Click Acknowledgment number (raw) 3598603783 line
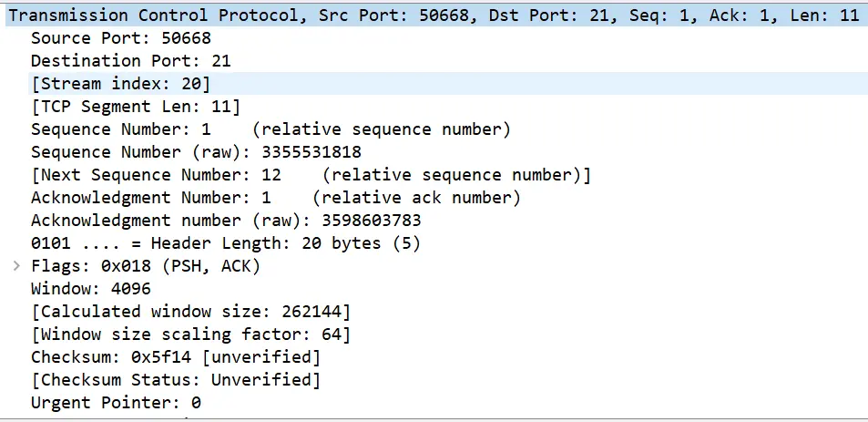The image size is (868, 422). [x=226, y=221]
